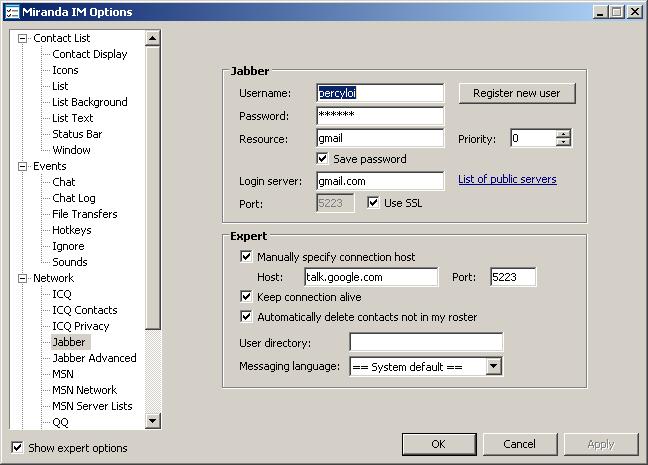
Task: Select Contact Display in the tree
Action: click(90, 54)
